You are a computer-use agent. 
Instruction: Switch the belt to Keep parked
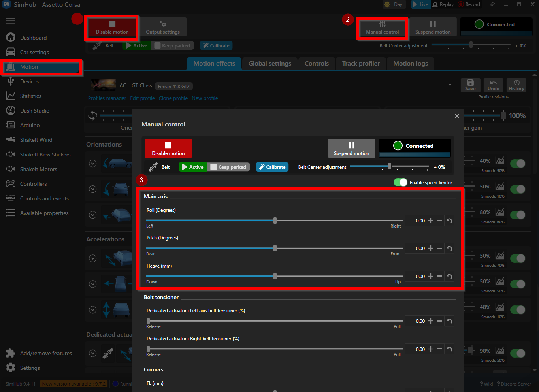tap(228, 167)
